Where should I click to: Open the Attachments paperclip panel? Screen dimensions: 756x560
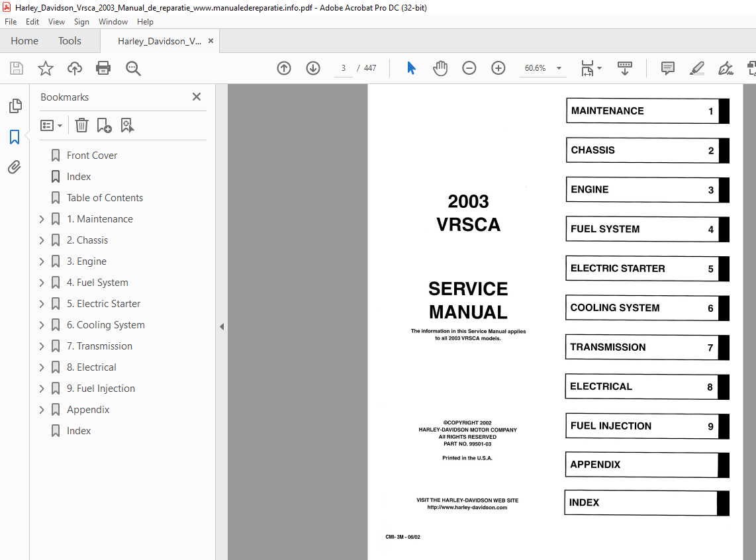click(15, 167)
